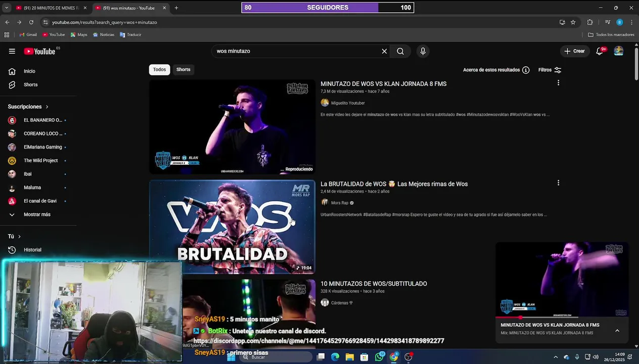Open media controls icon in toolbar
Image resolution: width=639 pixels, height=364 pixels.
[608, 22]
